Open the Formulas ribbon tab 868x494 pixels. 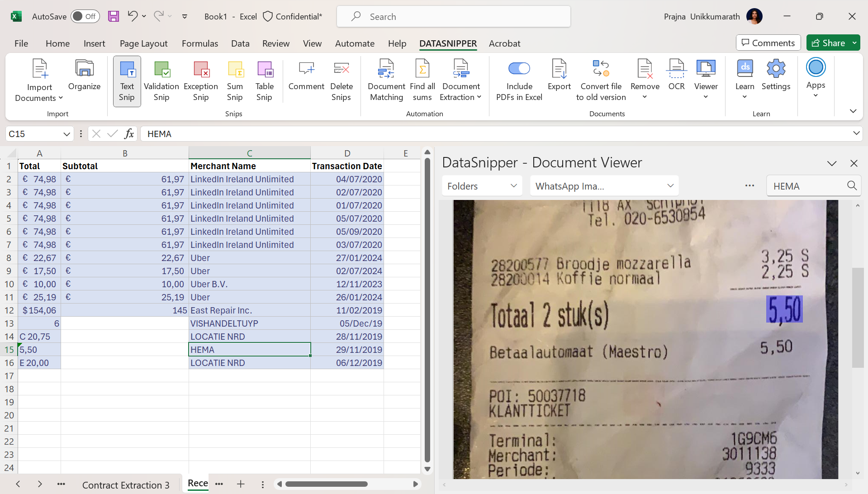199,43
